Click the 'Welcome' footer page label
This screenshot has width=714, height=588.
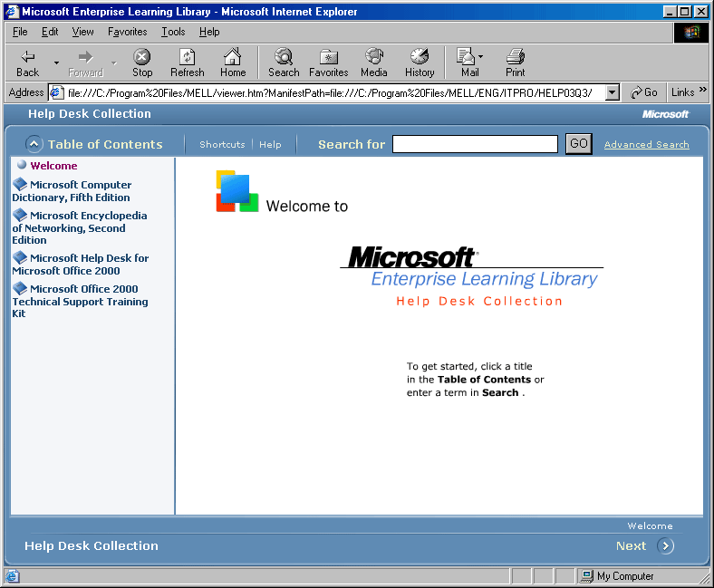coord(650,526)
